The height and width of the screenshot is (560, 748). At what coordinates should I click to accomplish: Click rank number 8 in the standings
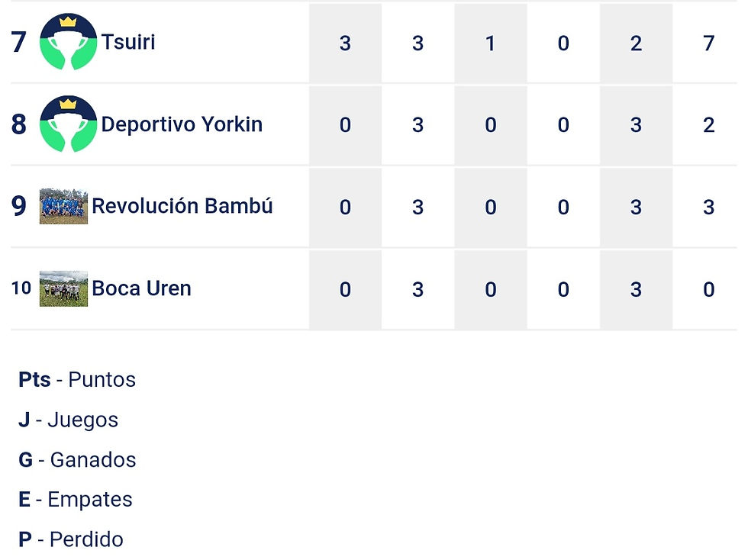click(19, 124)
